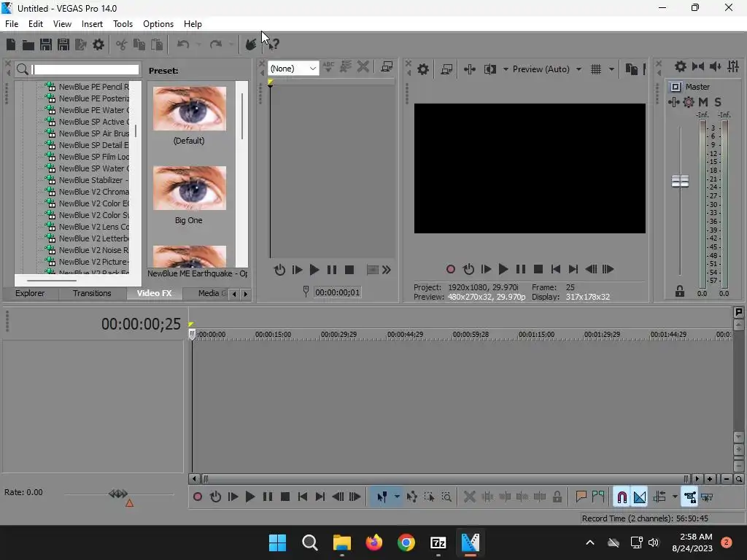This screenshot has width=747, height=560.
Task: Toggle Lock Envelopes to Events button
Action: point(690,497)
